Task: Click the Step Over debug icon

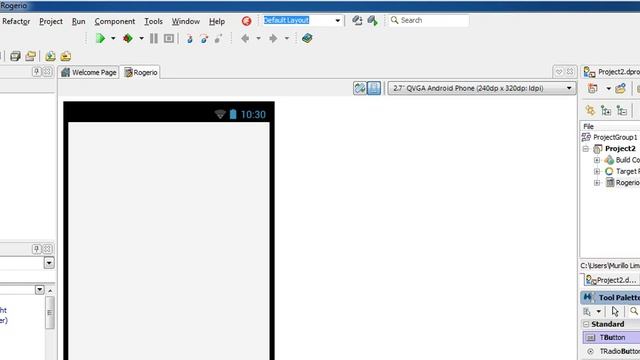Action: click(204, 38)
